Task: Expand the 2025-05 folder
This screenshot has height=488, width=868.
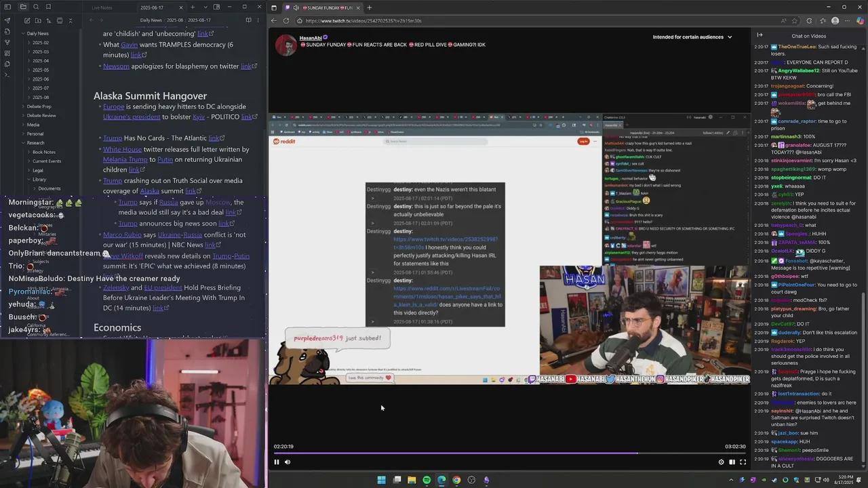Action: (41, 70)
